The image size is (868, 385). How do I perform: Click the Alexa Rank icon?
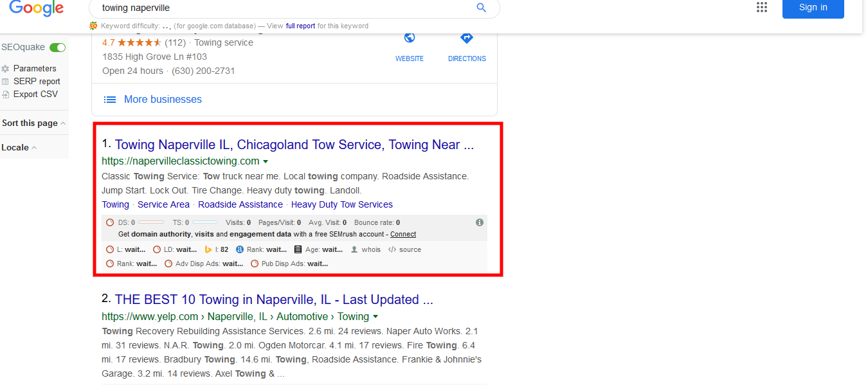click(240, 250)
